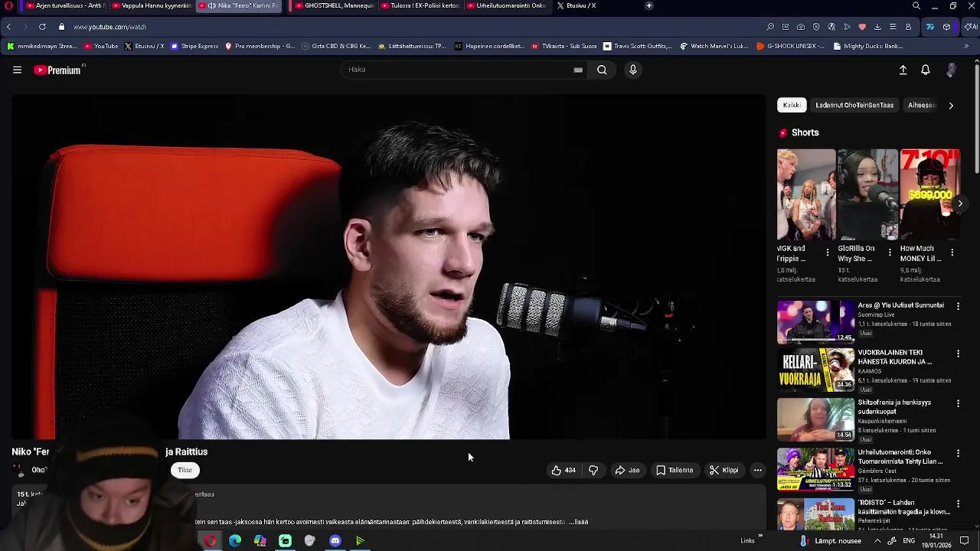Open browser downloads icon
Viewport: 980px width, 551px height.
tap(877, 27)
